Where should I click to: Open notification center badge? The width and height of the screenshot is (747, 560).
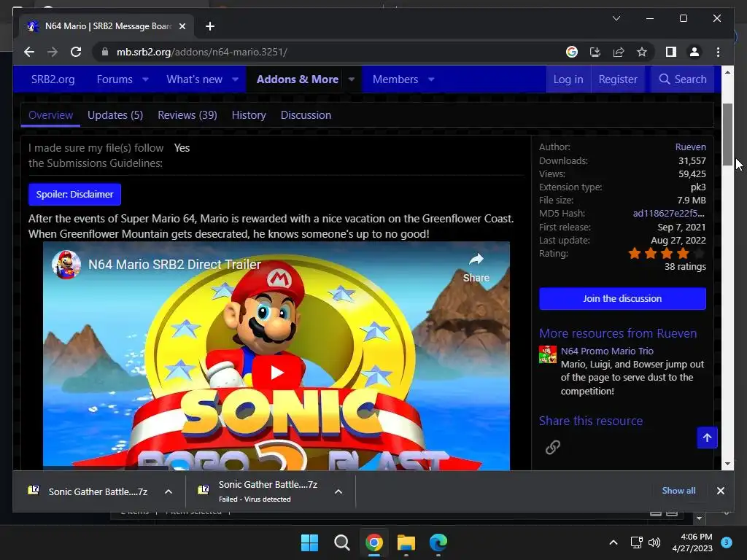click(x=727, y=542)
